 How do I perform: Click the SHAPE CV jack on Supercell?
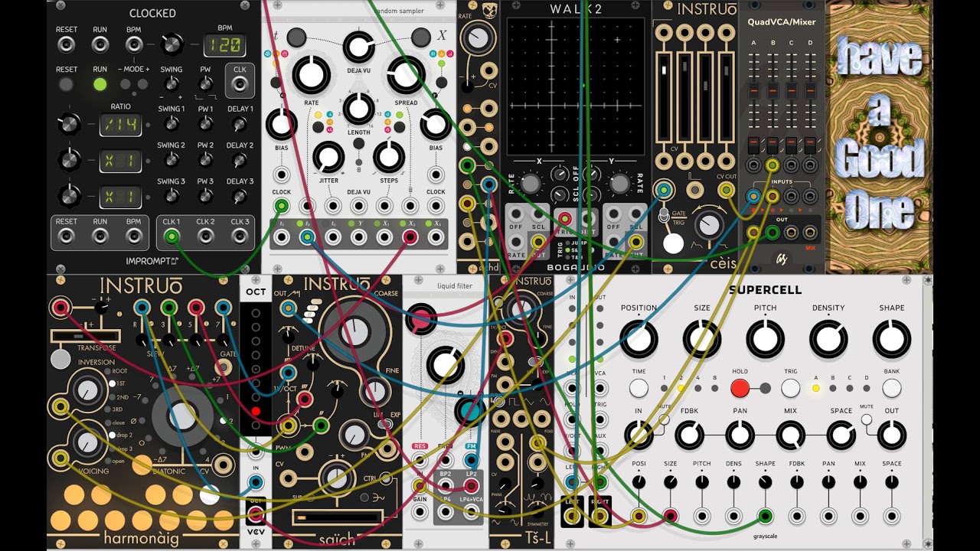(x=765, y=516)
